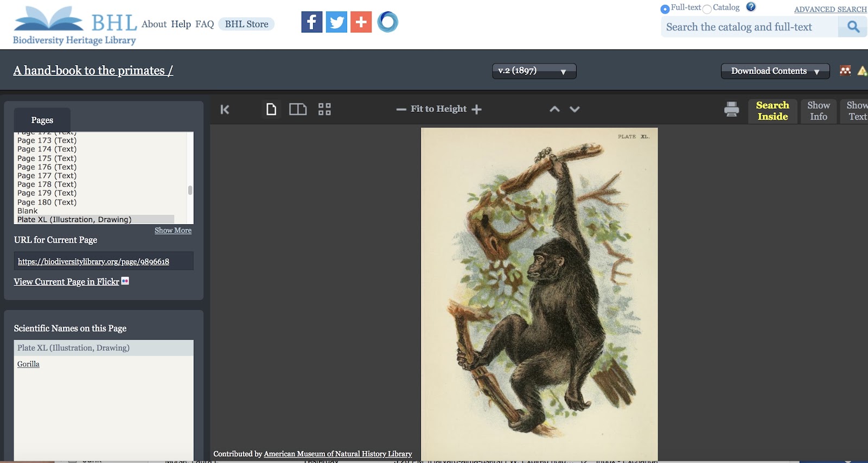The width and height of the screenshot is (868, 463).
Task: Click the yellow warning feedback icon
Action: coord(862,71)
